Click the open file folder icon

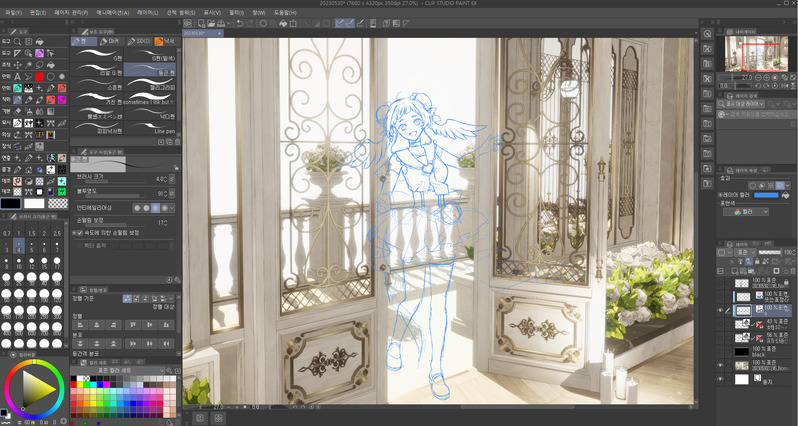[211, 23]
